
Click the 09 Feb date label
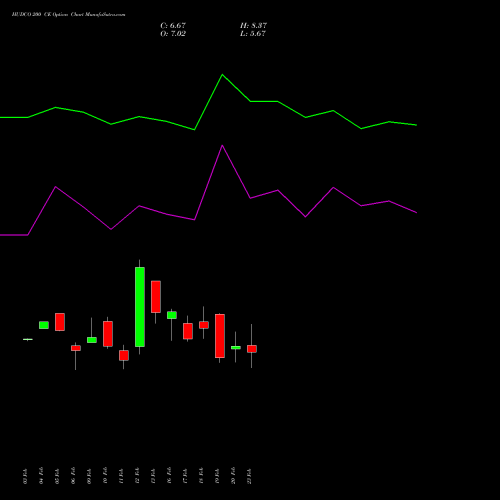(x=89, y=476)
